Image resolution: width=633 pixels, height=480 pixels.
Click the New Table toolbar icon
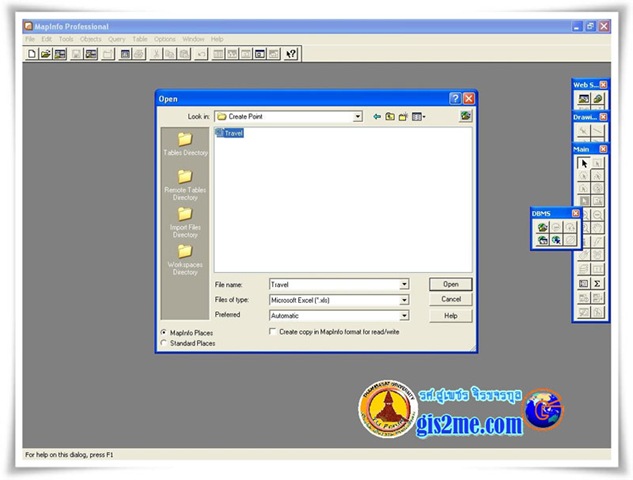click(32, 54)
